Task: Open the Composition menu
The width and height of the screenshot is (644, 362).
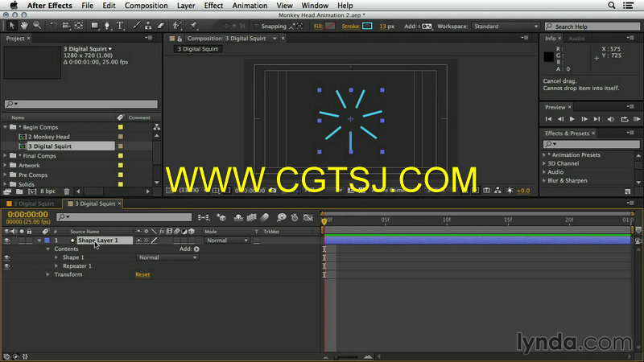Action: pyautogui.click(x=147, y=6)
